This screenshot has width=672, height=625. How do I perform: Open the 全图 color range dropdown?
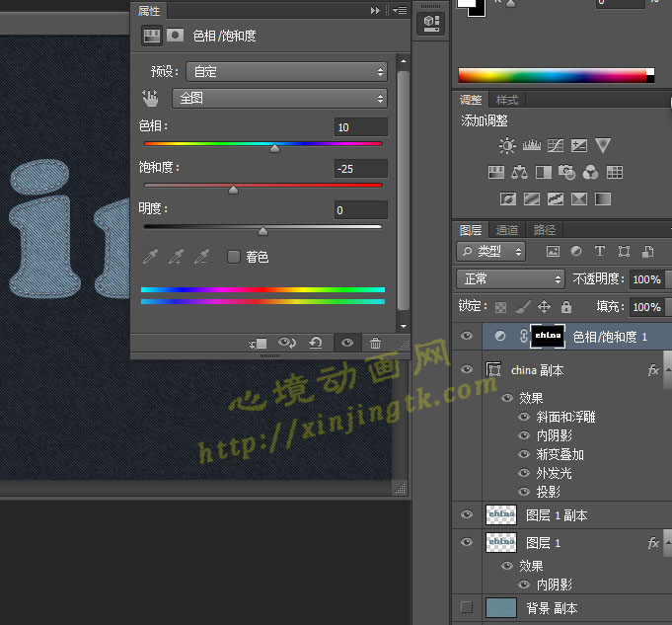[x=278, y=98]
